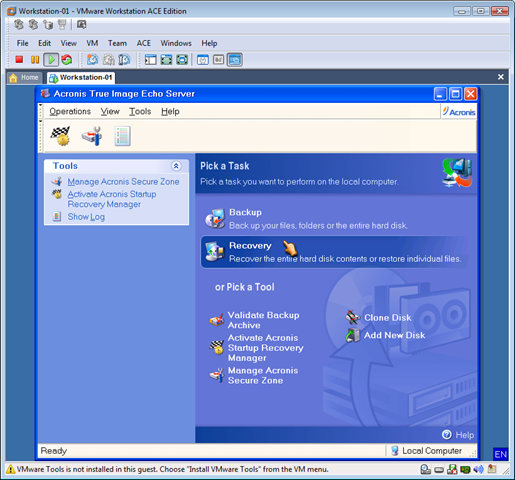Open the Tools menu in Acronis
Image resolution: width=515 pixels, height=480 pixels.
tap(140, 111)
